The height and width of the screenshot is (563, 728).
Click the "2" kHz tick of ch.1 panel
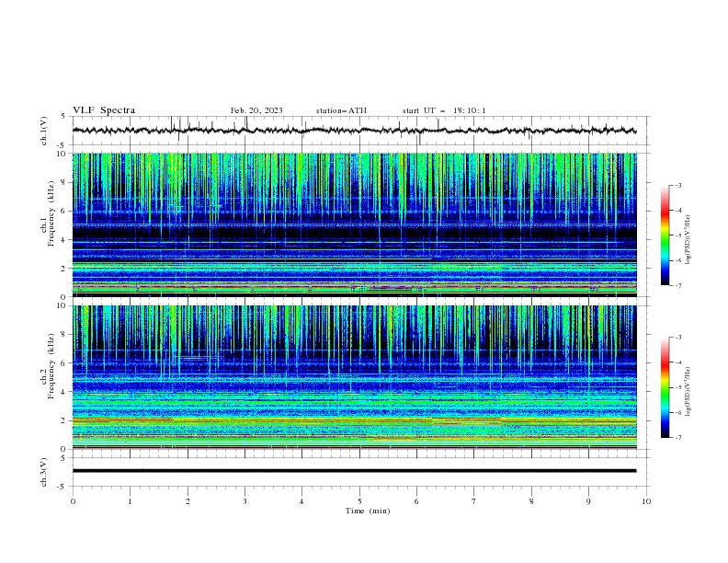point(64,269)
